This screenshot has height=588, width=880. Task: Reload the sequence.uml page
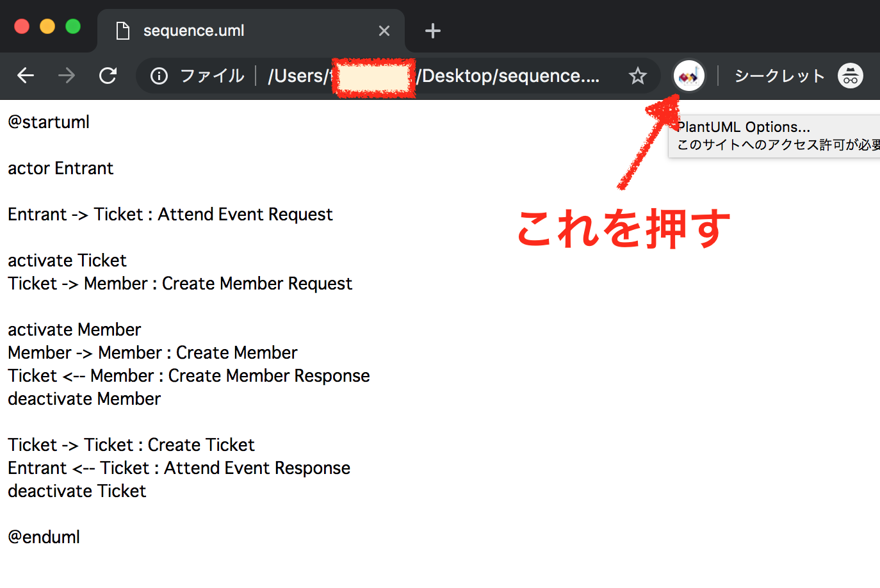tap(108, 75)
